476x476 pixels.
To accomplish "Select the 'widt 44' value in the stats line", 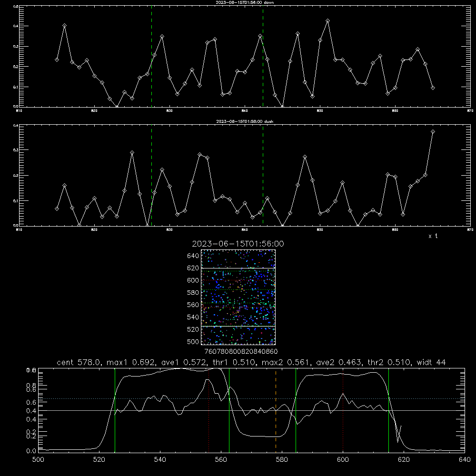I will [x=431, y=362].
